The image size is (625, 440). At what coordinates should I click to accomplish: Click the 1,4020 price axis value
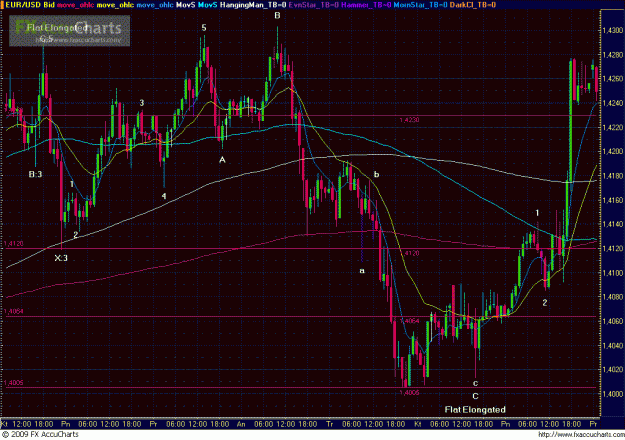click(x=613, y=370)
